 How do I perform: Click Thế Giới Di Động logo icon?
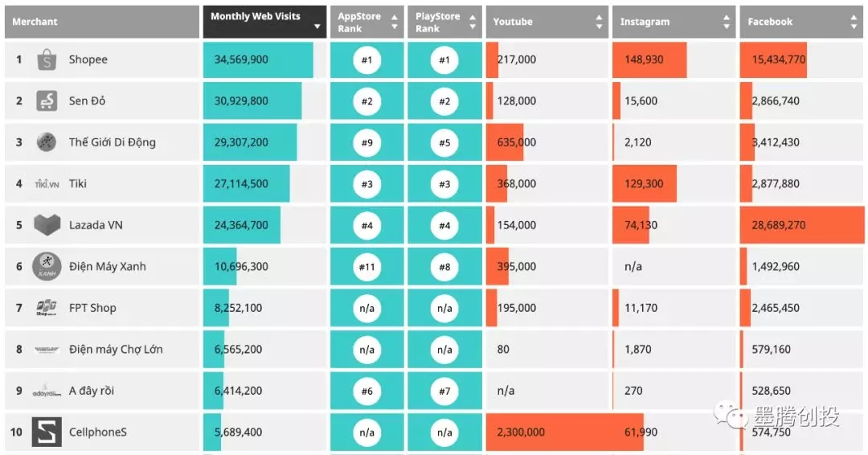tap(47, 142)
